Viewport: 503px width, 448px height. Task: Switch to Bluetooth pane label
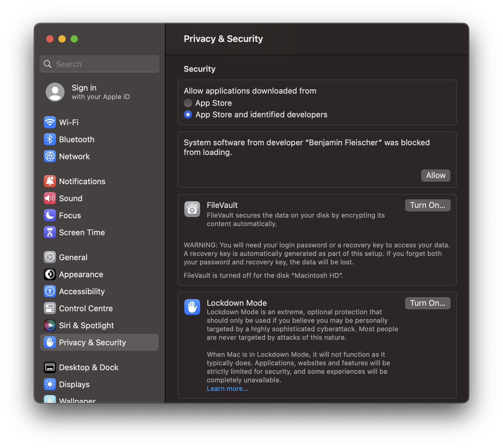point(77,140)
